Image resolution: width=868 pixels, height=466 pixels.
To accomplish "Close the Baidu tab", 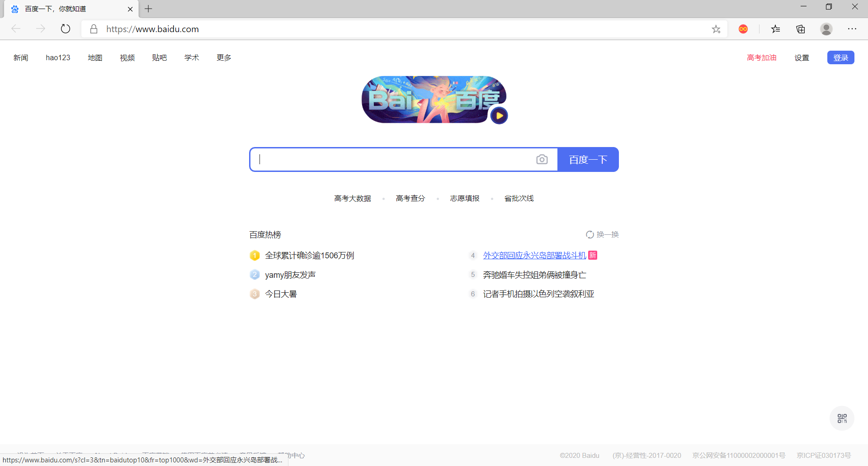I will (x=130, y=9).
